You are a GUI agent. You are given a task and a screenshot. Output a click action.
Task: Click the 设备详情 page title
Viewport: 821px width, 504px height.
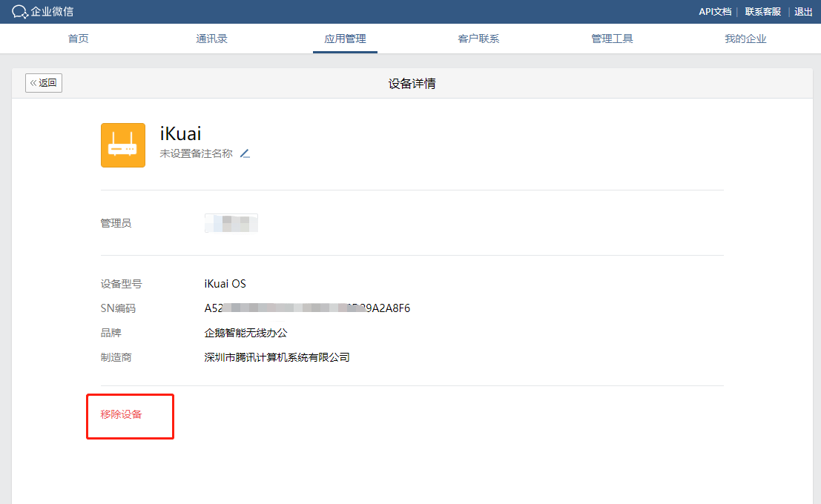(412, 84)
